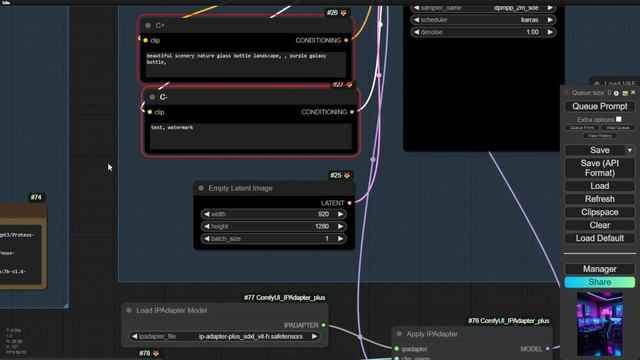Click the Queue Front button

click(x=582, y=128)
